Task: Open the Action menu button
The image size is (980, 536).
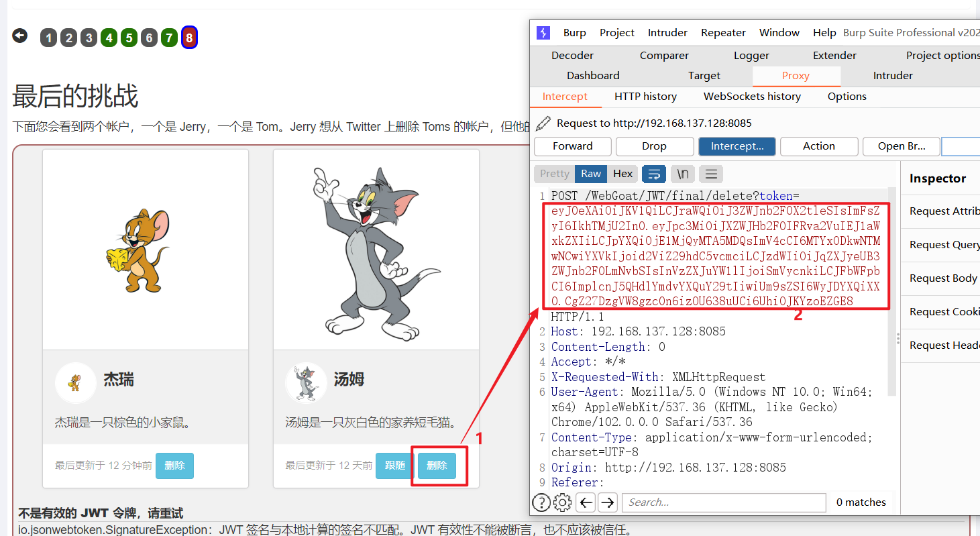Action: pyautogui.click(x=819, y=146)
